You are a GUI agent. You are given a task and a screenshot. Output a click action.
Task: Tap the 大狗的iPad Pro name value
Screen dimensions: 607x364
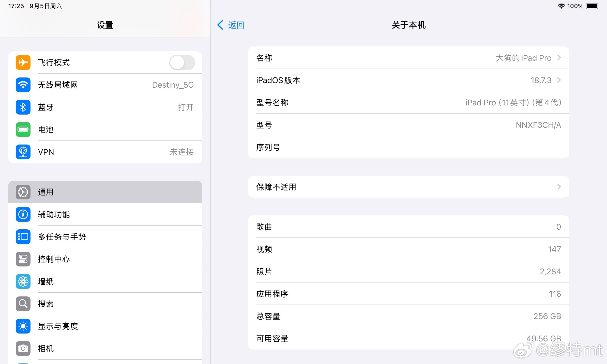(524, 58)
